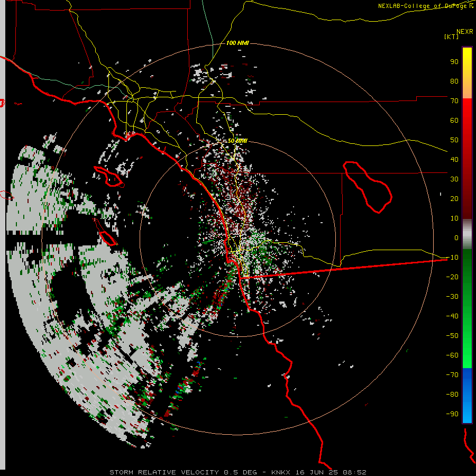Viewport: 476px width, 476px height.
Task: Click the 90 value on the velocity scale
Action: (x=454, y=62)
